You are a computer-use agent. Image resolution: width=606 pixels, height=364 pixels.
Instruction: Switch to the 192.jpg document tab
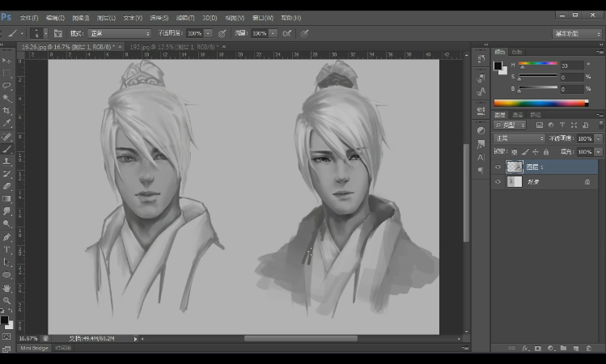172,48
